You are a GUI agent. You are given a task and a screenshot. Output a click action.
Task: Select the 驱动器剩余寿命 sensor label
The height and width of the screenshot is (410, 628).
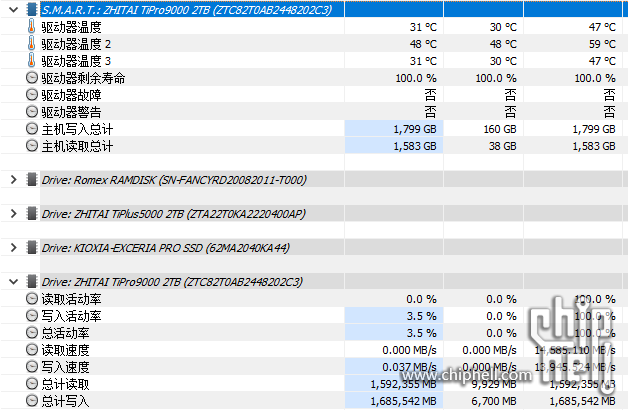pyautogui.click(x=83, y=78)
